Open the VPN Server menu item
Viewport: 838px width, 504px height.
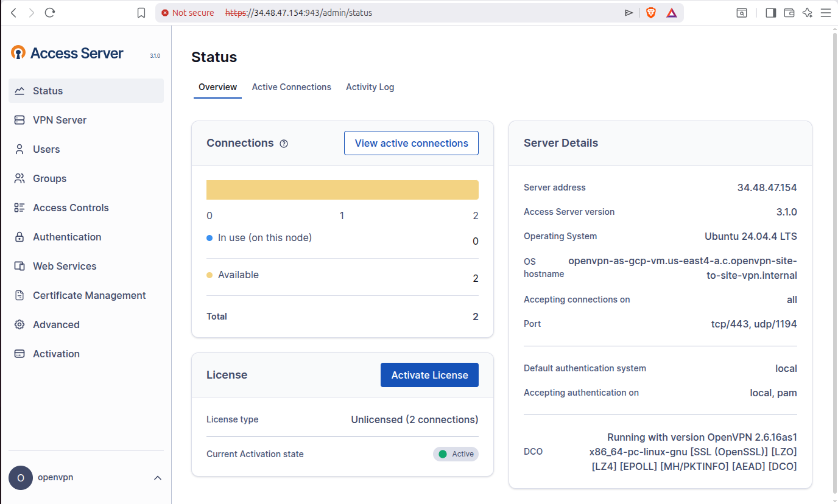(x=86, y=120)
